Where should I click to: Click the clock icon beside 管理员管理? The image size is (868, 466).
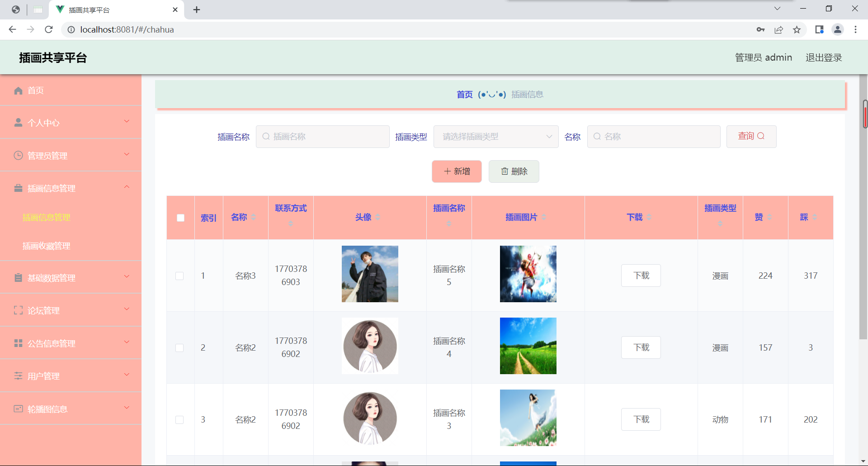(x=18, y=156)
